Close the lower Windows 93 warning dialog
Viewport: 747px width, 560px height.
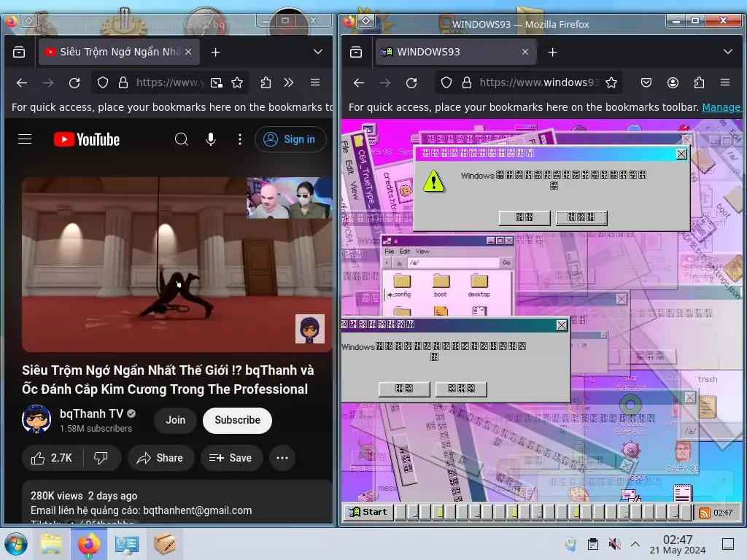[562, 325]
